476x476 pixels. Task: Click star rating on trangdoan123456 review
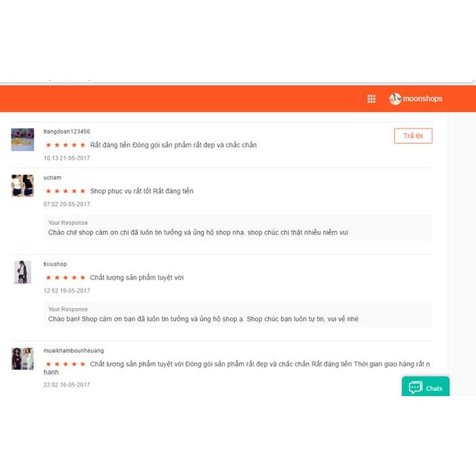[65, 145]
